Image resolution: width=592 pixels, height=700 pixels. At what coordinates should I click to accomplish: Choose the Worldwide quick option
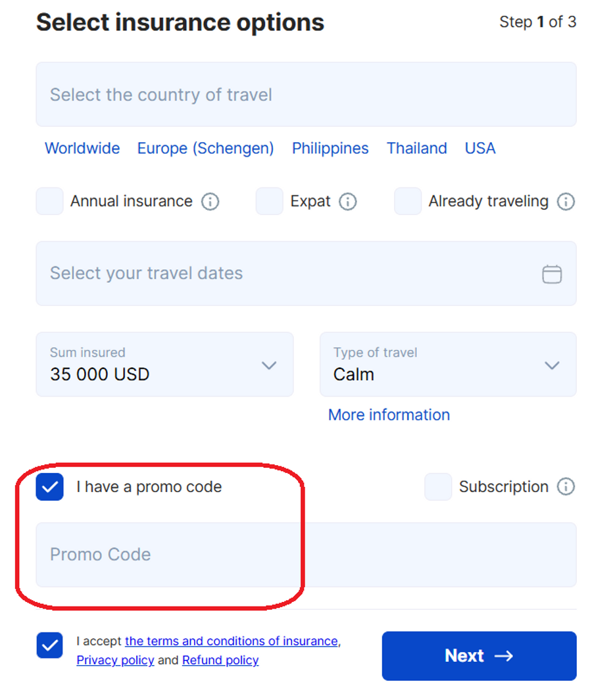click(82, 149)
